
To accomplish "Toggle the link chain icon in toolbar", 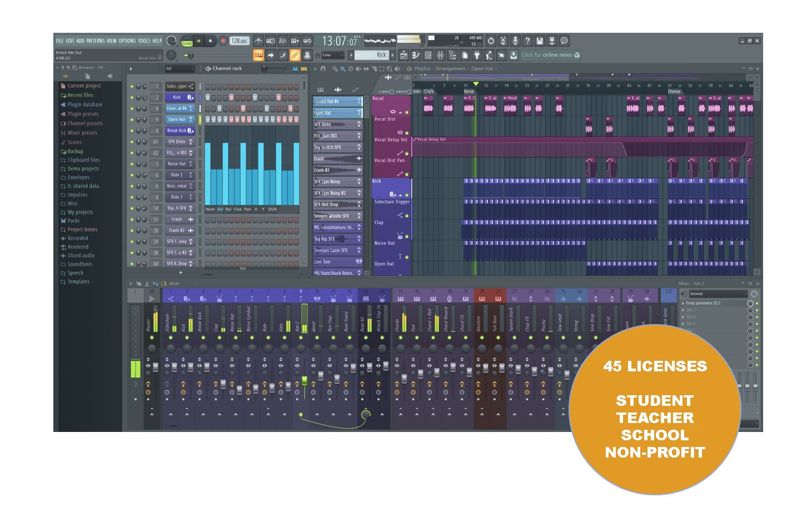I will pyautogui.click(x=295, y=55).
